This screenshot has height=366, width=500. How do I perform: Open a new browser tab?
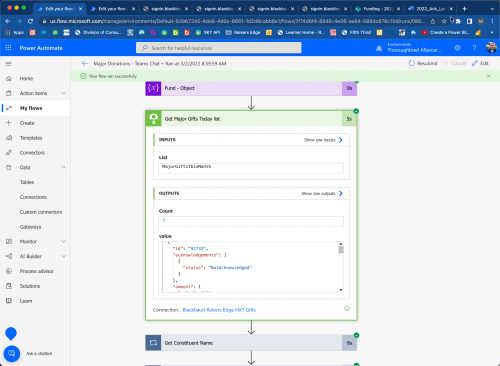pyautogui.click(x=464, y=9)
